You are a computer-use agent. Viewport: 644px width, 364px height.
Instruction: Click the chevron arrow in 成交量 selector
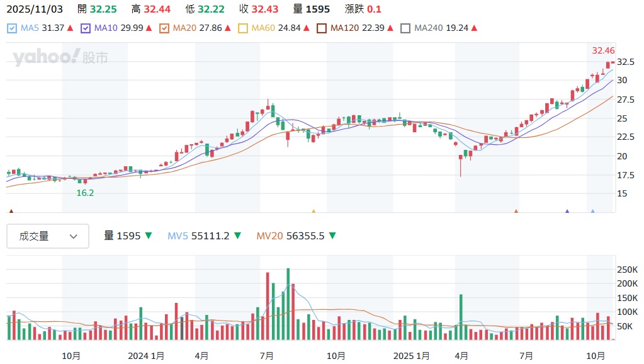point(74,236)
